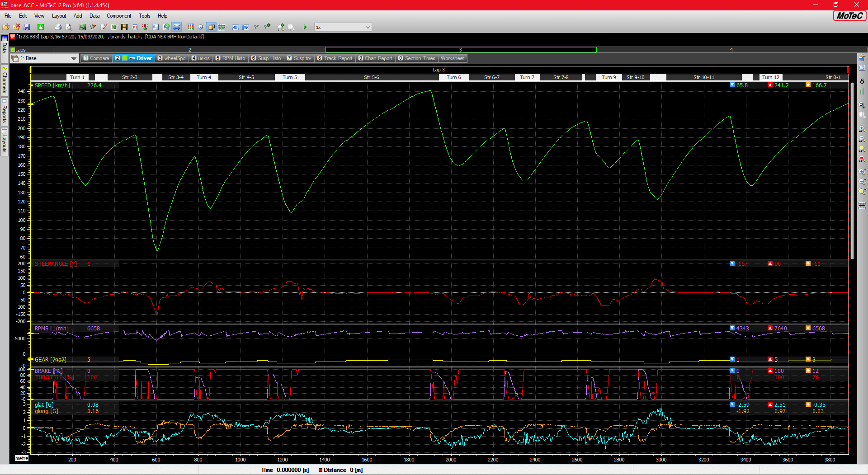Image resolution: width=868 pixels, height=475 pixels.
Task: Click the clock icon in toolbar
Action: point(200,27)
